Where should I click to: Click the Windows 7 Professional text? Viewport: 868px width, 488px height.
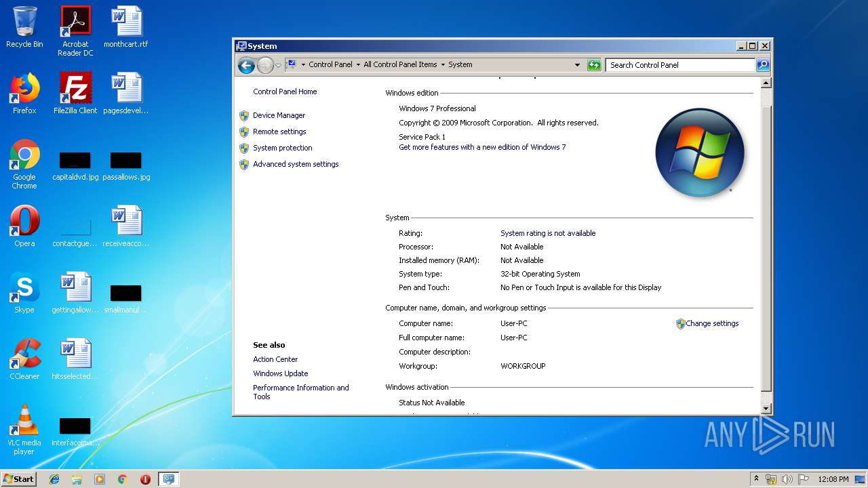(x=437, y=108)
